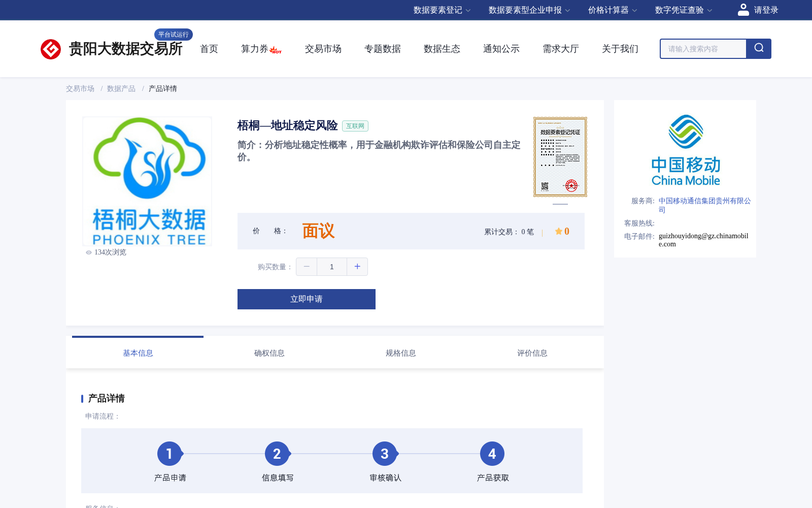Switch to the 评价信息 tab

[532, 353]
